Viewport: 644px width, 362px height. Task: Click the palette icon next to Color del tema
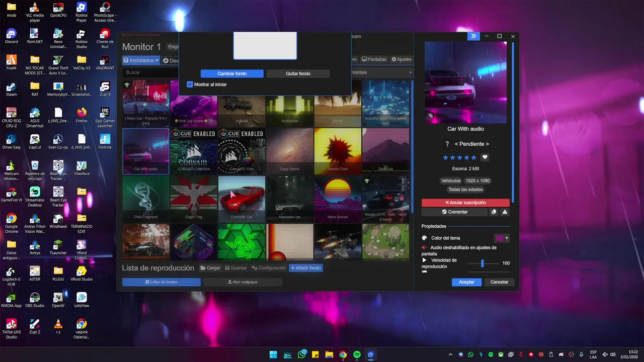click(x=424, y=238)
